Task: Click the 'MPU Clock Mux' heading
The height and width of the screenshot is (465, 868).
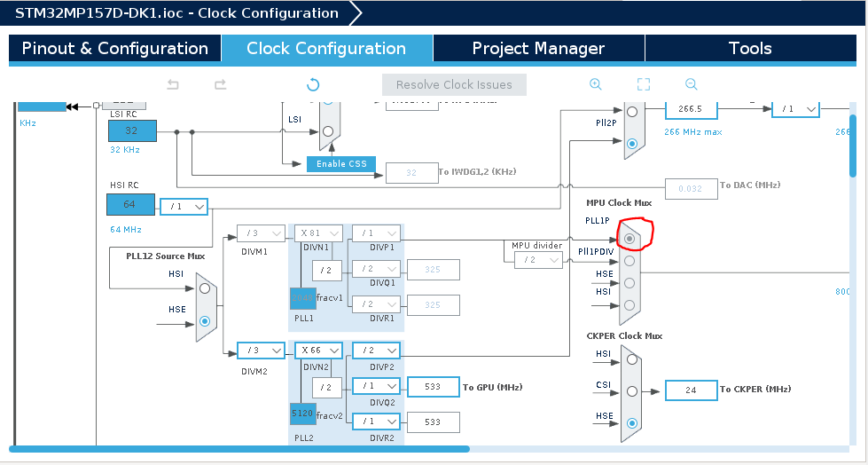Action: pyautogui.click(x=619, y=203)
